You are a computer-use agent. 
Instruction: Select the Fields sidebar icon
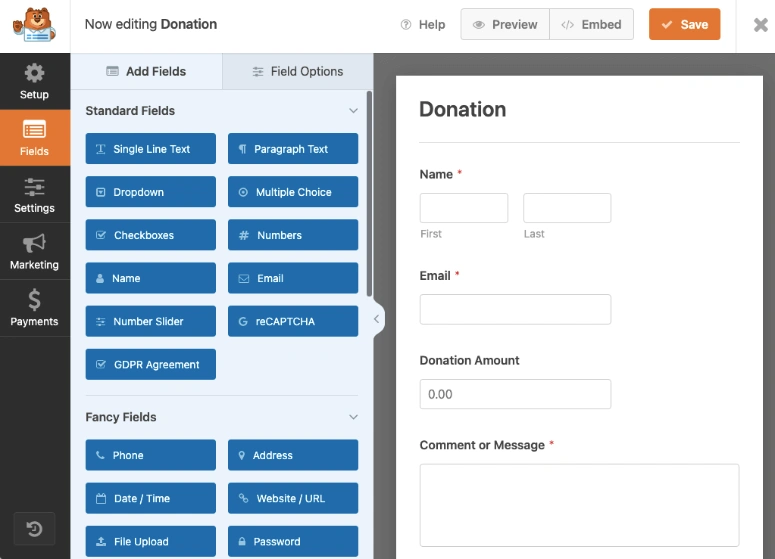(x=34, y=131)
